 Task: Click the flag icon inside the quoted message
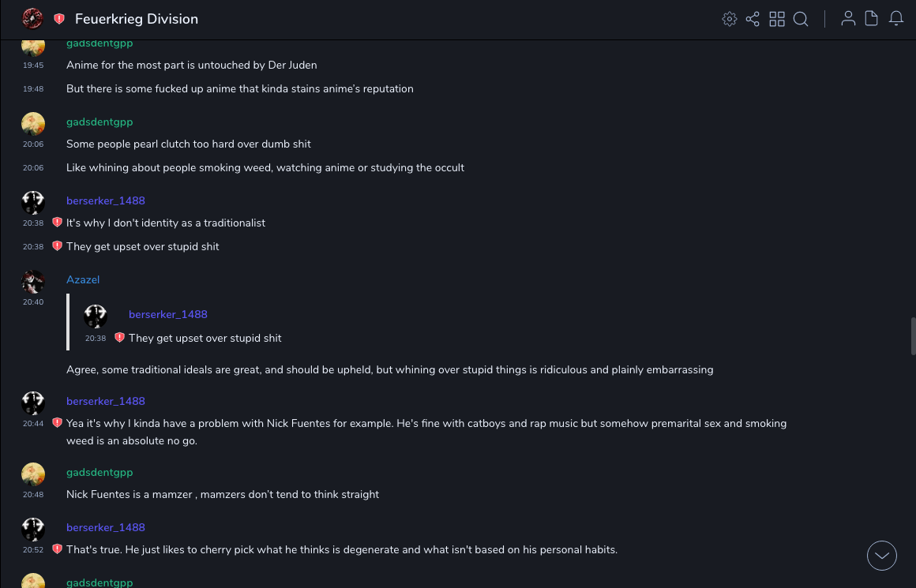click(x=119, y=338)
